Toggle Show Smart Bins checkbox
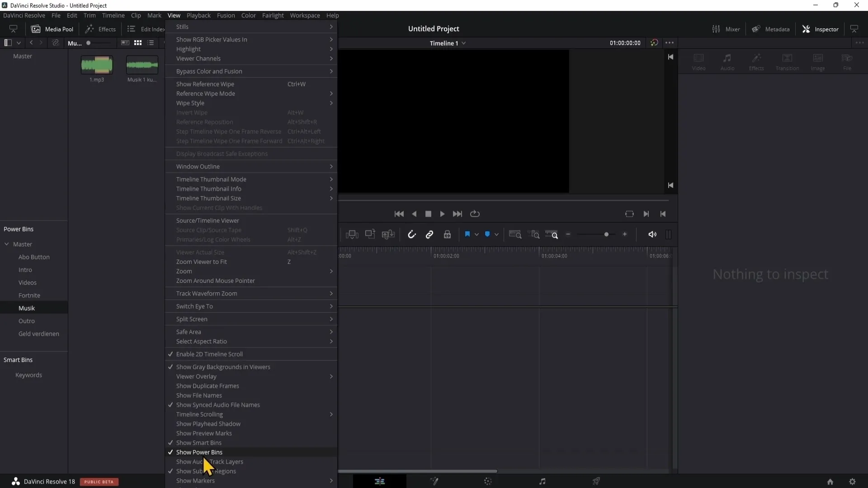This screenshot has height=488, width=868. 199,442
